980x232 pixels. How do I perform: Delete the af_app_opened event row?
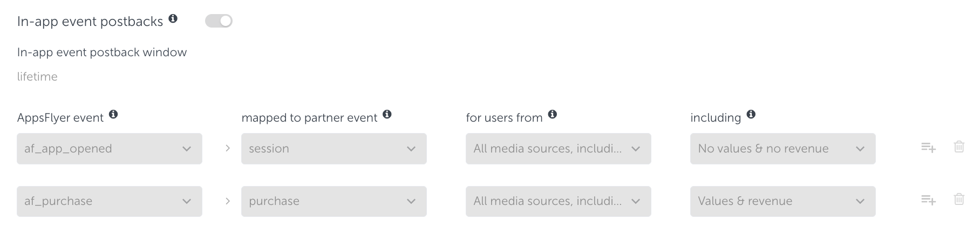[959, 147]
